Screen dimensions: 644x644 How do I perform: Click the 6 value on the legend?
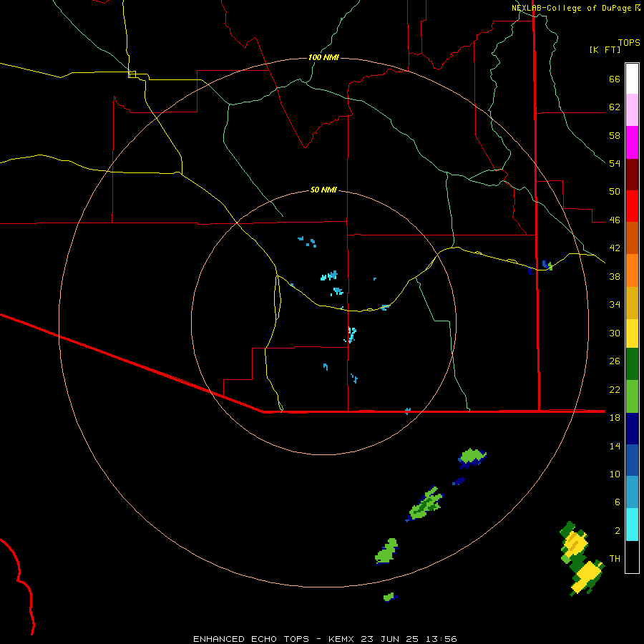[618, 502]
